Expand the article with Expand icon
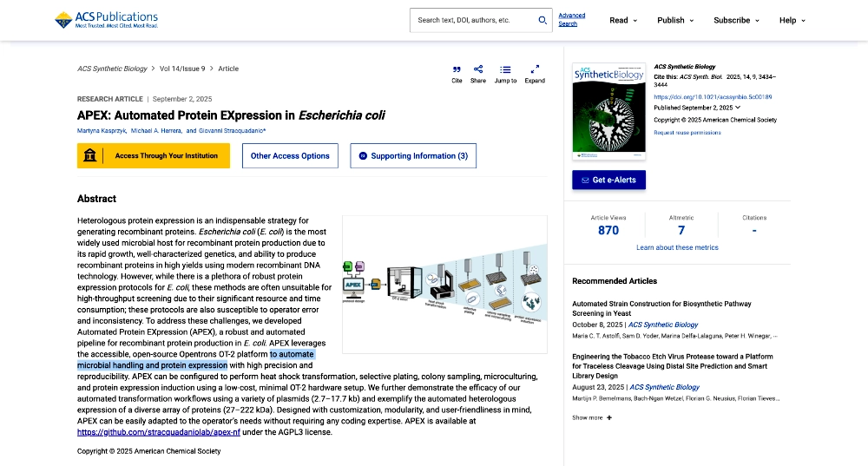 point(535,69)
